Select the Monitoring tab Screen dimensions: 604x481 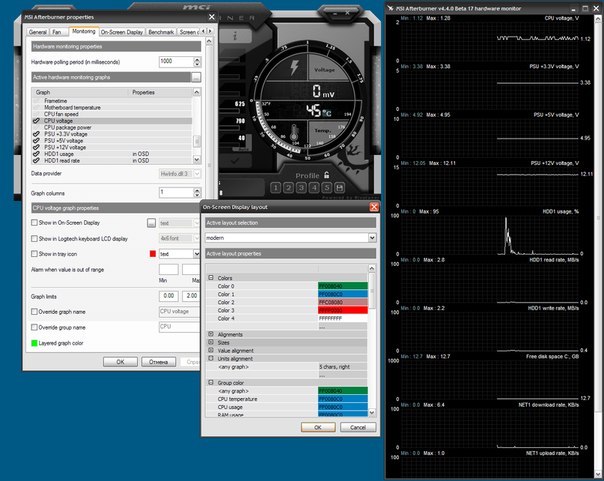click(84, 31)
